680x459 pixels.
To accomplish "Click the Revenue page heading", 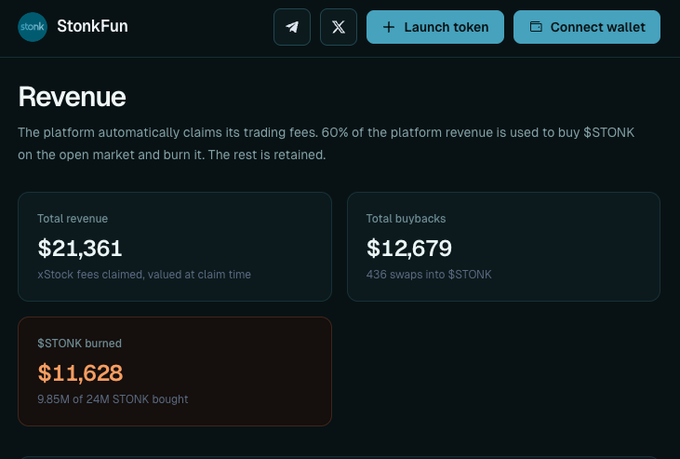I will point(72,96).
